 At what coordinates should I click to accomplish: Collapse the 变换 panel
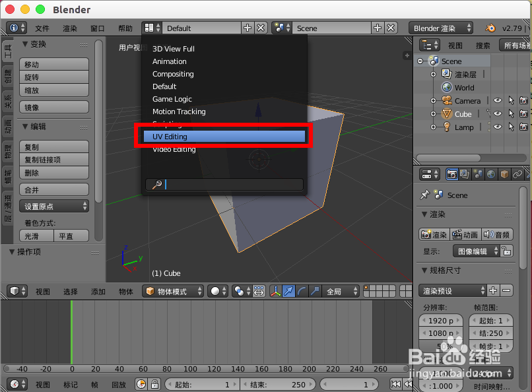[x=25, y=44]
